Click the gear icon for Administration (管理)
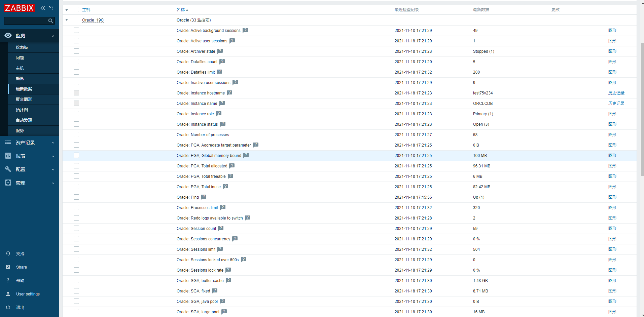The width and height of the screenshot is (644, 317). [x=8, y=183]
